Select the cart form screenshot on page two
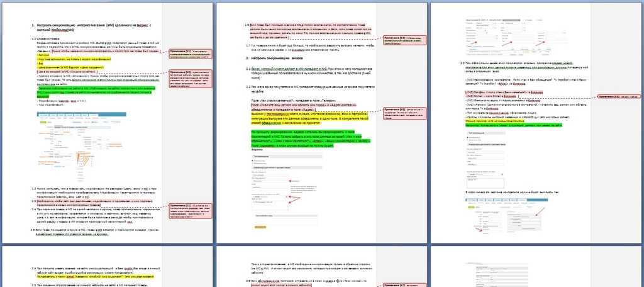644x287 pixels. click(287, 191)
